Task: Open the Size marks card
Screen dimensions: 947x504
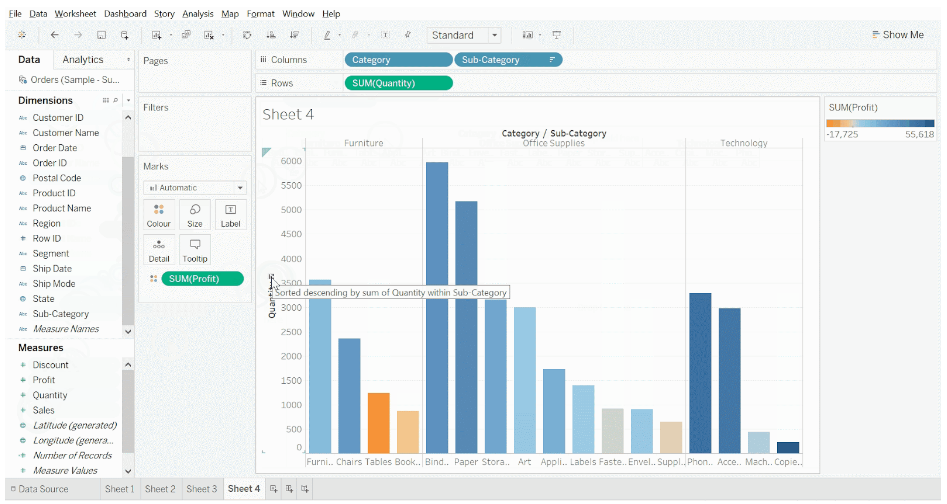Action: click(x=195, y=215)
